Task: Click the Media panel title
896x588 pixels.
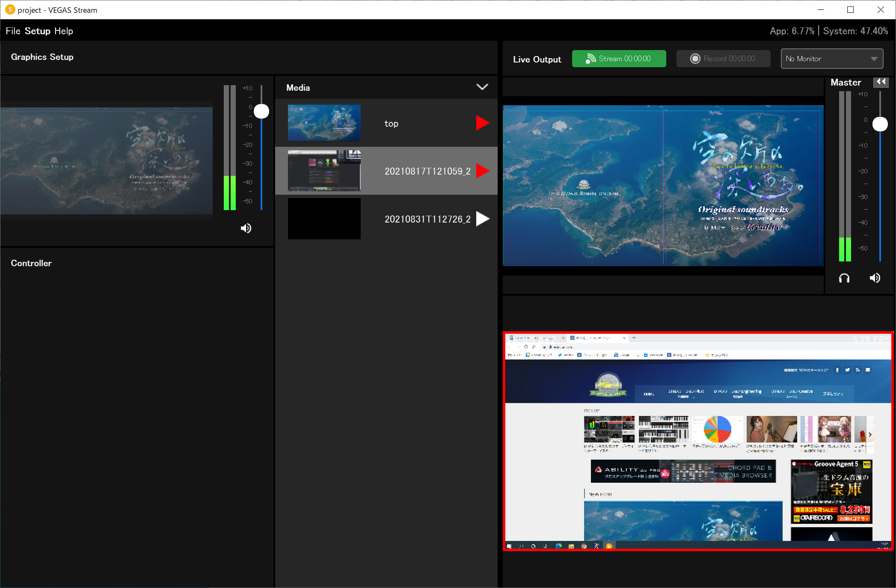Action: click(x=298, y=88)
